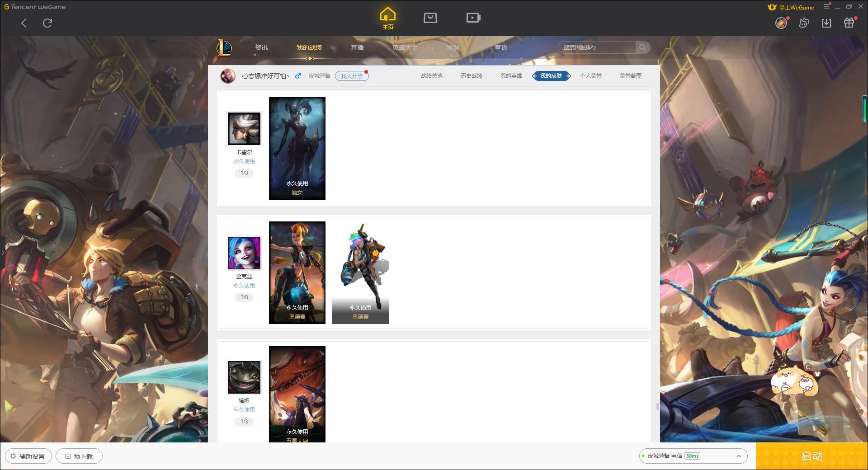Screen dimensions: 868x470
Task: Open the 奥德赛 Jinx model skin card
Action: [x=360, y=273]
